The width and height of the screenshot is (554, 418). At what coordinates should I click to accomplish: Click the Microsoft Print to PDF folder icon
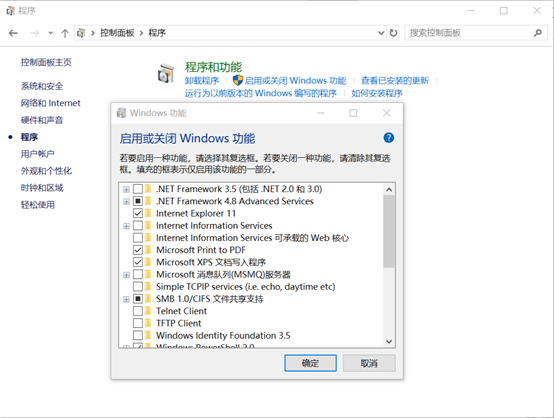(x=148, y=250)
